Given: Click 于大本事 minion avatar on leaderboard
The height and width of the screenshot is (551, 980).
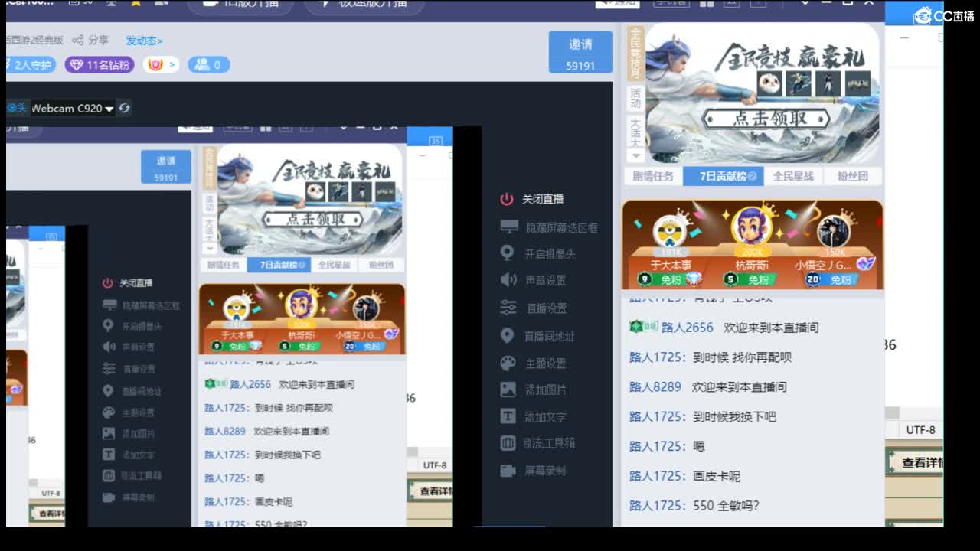Looking at the screenshot, I should click(670, 233).
